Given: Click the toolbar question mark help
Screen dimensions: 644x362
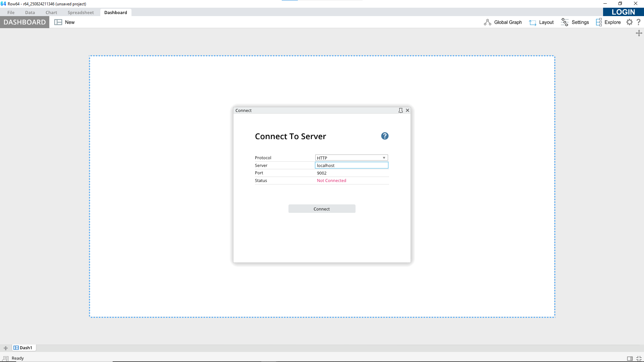Looking at the screenshot, I should 639,22.
